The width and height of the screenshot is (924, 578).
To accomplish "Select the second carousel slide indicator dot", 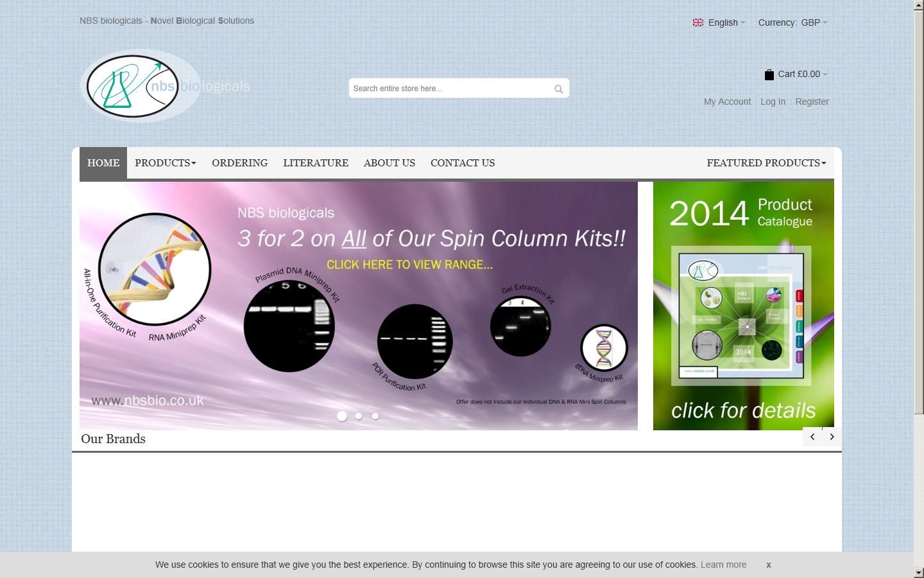I will (359, 417).
